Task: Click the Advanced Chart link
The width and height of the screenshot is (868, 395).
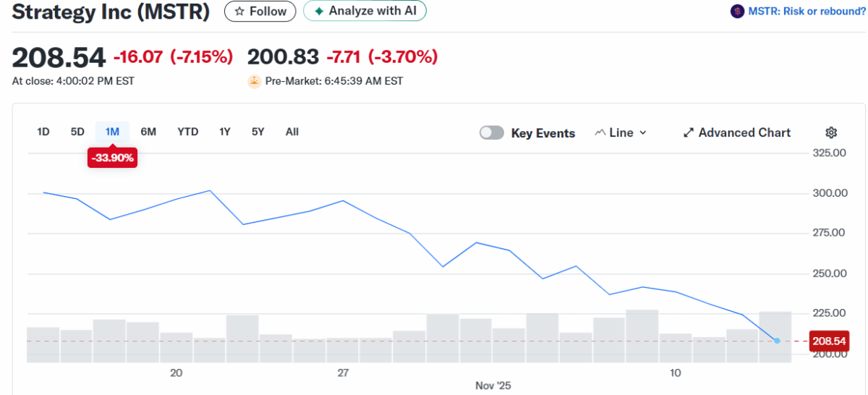Action: 744,133
